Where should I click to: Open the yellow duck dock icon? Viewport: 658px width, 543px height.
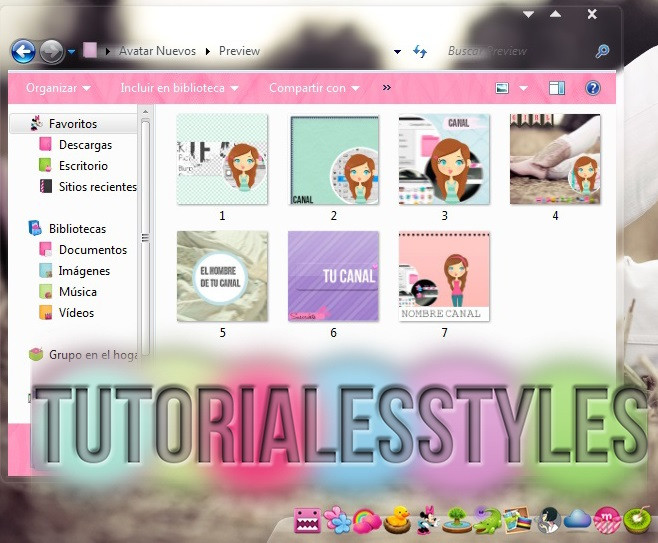point(397,520)
